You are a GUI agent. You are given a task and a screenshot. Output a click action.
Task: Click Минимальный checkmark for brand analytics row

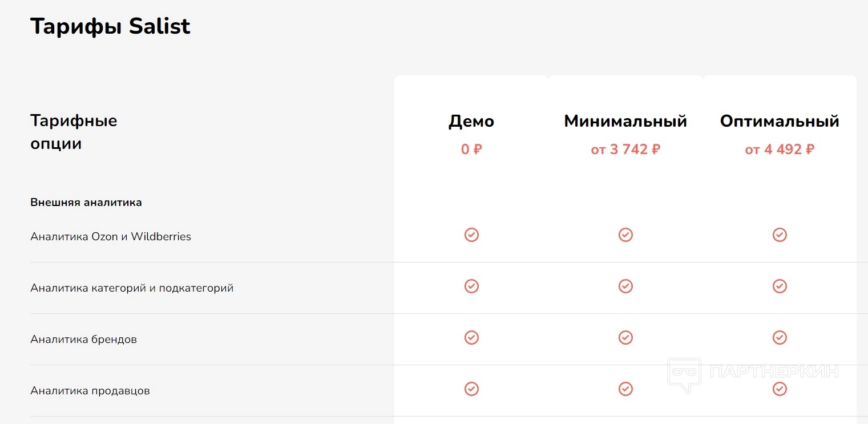point(625,337)
